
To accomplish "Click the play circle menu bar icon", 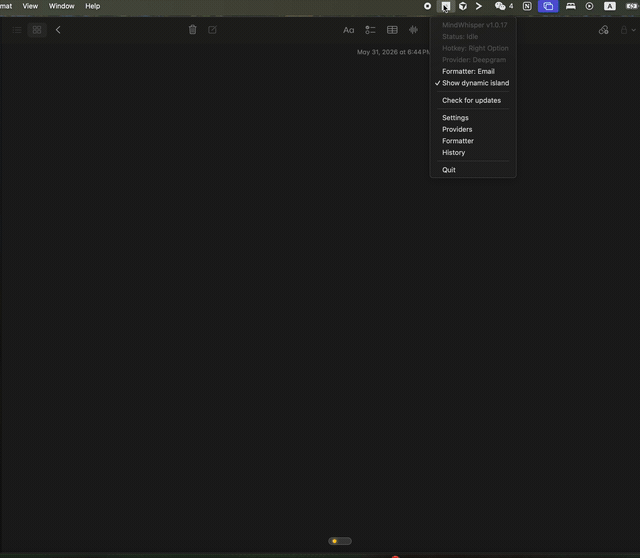I will coord(589,6).
